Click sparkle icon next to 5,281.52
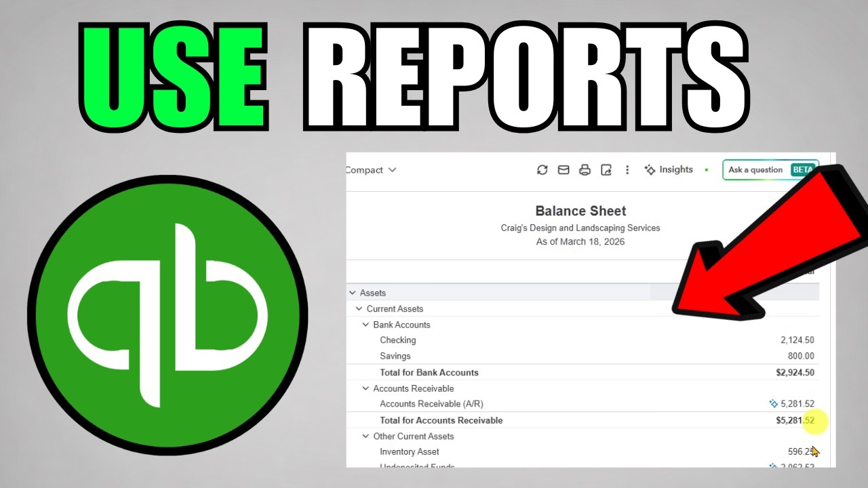The height and width of the screenshot is (488, 868). click(x=774, y=404)
